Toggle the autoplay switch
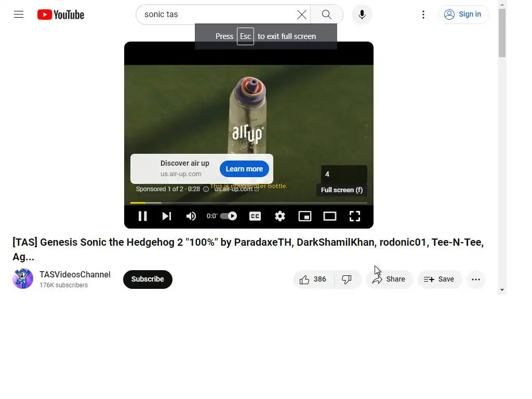 [229, 216]
